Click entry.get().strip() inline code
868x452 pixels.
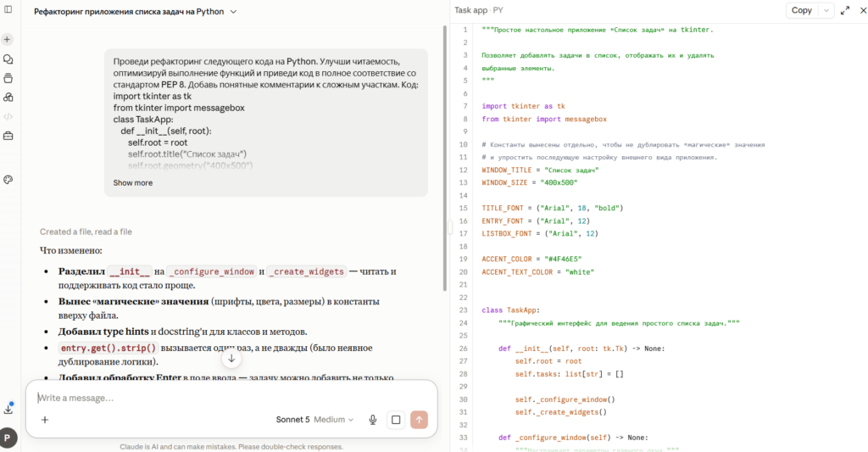pos(108,348)
